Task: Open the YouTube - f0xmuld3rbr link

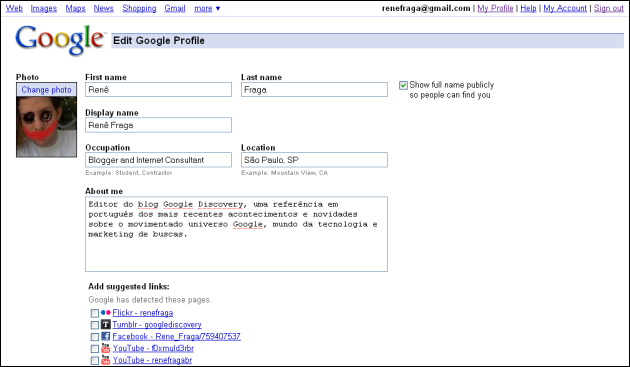Action: coord(153,348)
